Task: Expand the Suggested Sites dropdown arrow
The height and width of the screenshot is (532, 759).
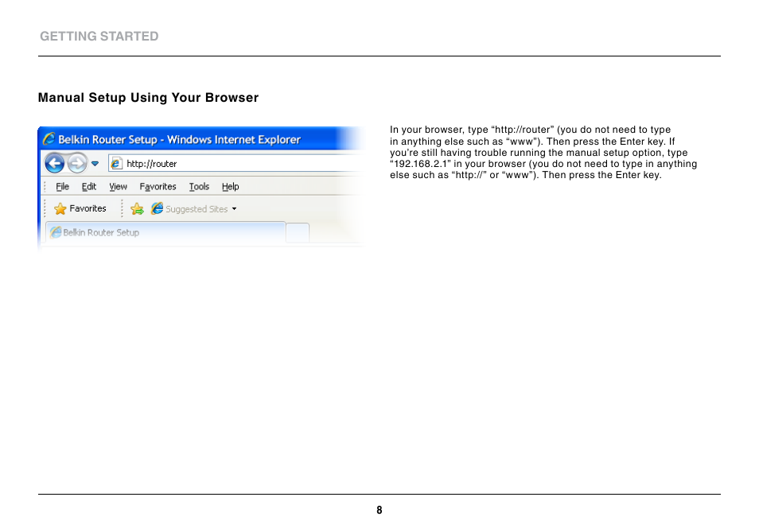Action: coord(234,209)
